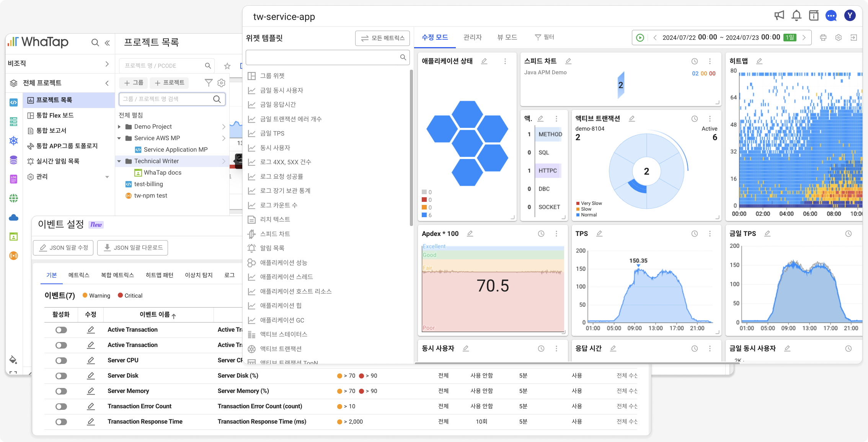This screenshot has width=868, height=442.
Task: Enable the Server Disk event switch
Action: (61, 376)
